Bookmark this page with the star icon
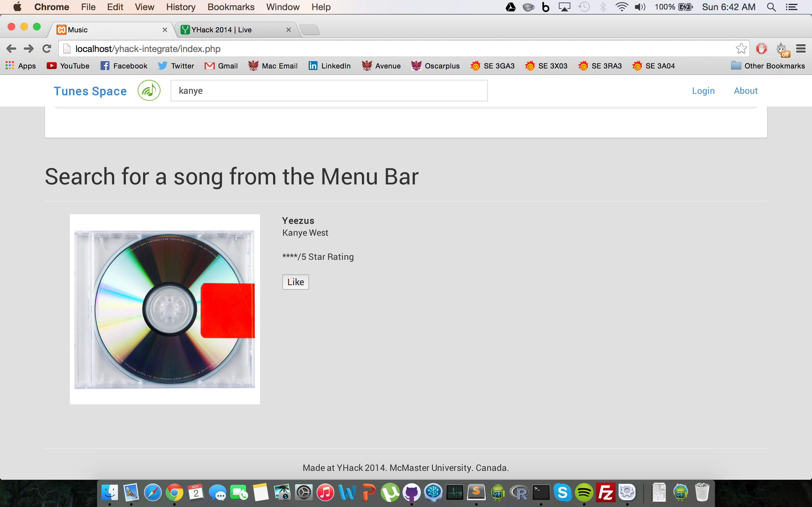Image resolution: width=812 pixels, height=507 pixels. 741,49
